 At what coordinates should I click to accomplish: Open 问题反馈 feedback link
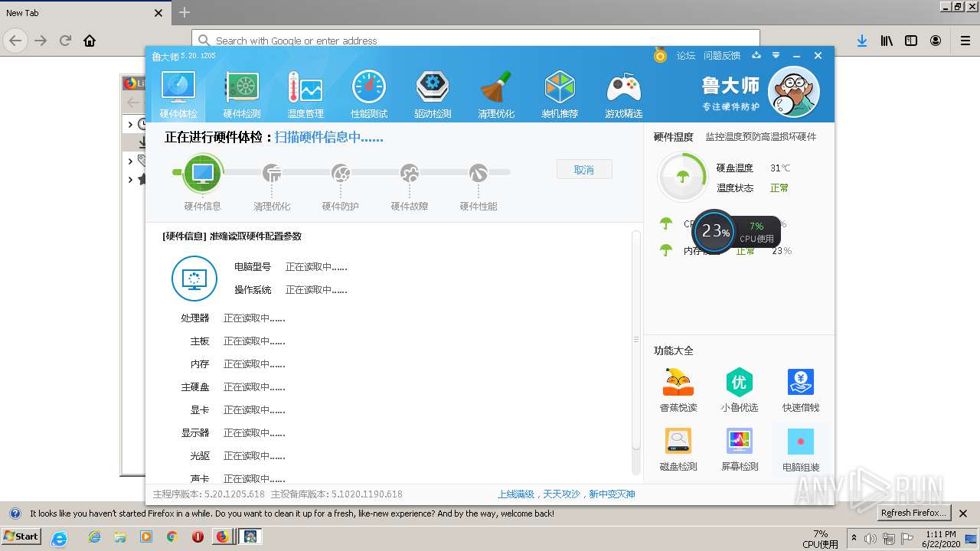tap(722, 56)
